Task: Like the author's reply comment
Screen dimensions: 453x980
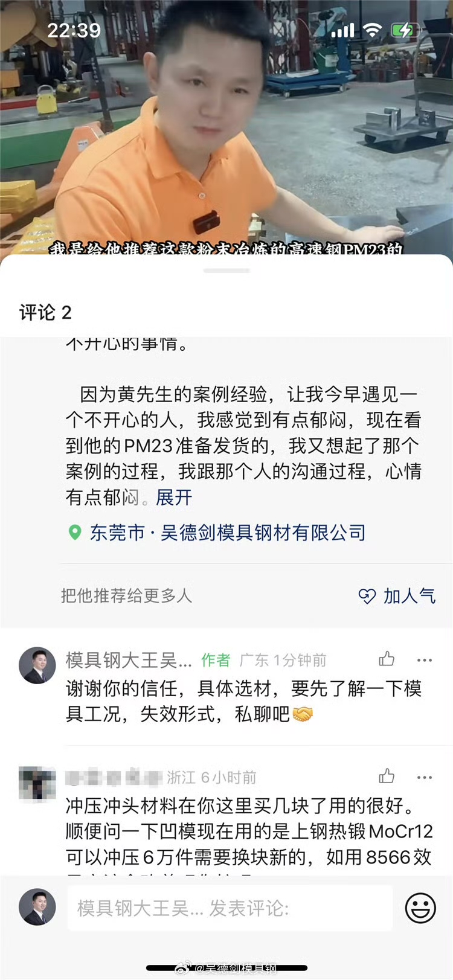Action: (x=387, y=659)
